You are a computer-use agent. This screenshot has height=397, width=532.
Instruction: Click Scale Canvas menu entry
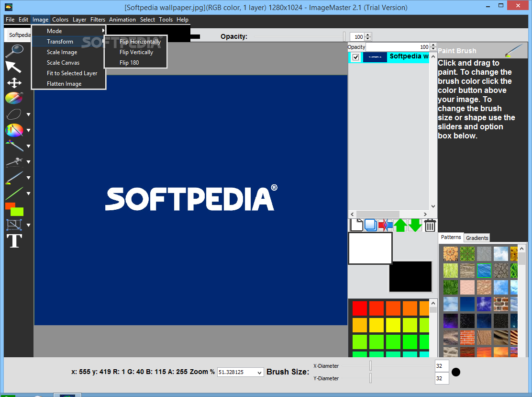tap(68, 62)
